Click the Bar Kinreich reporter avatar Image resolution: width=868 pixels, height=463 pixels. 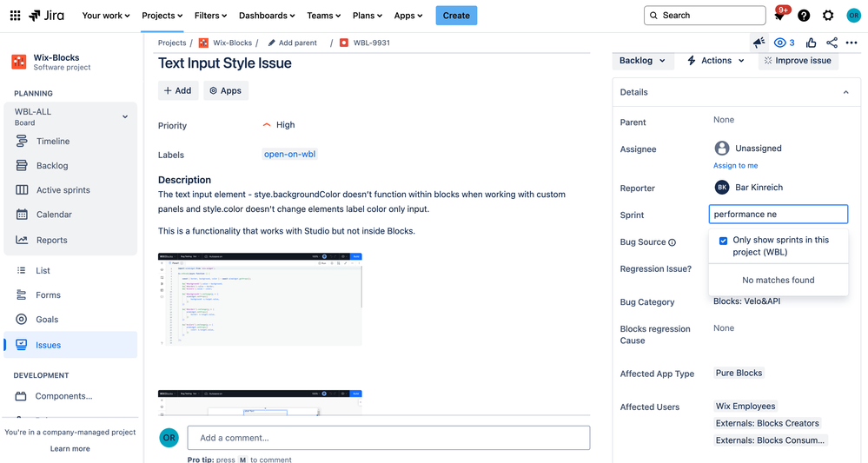(x=722, y=187)
